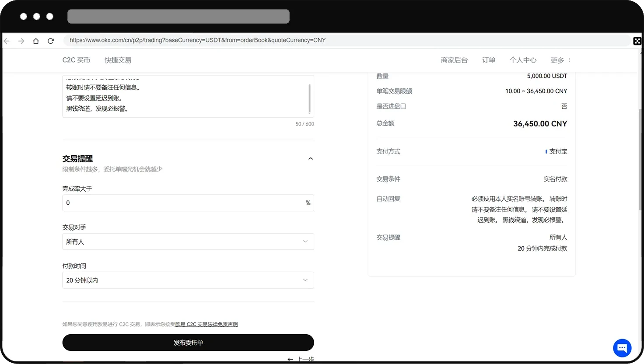
Task: Click the 黑钱绕道，发现必报警。 line
Action: [97, 108]
